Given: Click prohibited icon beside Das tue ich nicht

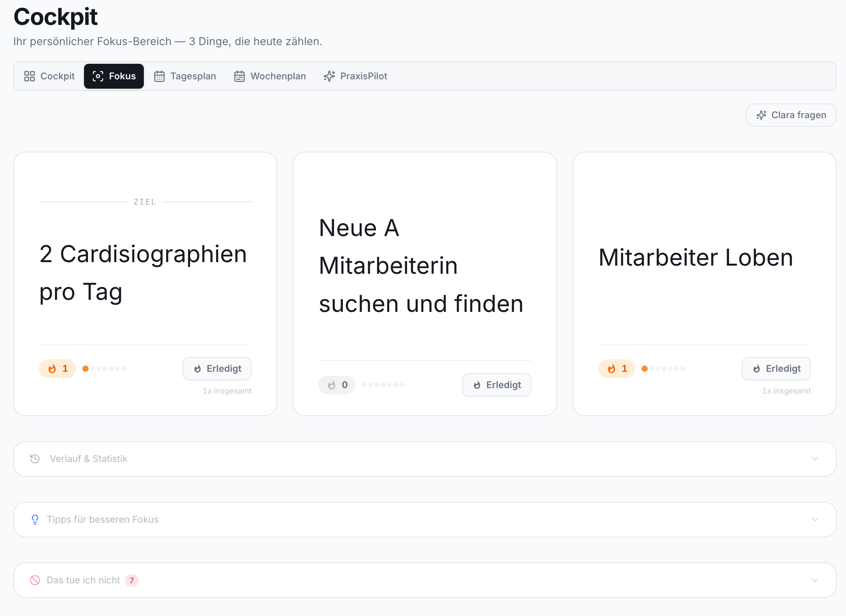Looking at the screenshot, I should tap(35, 580).
